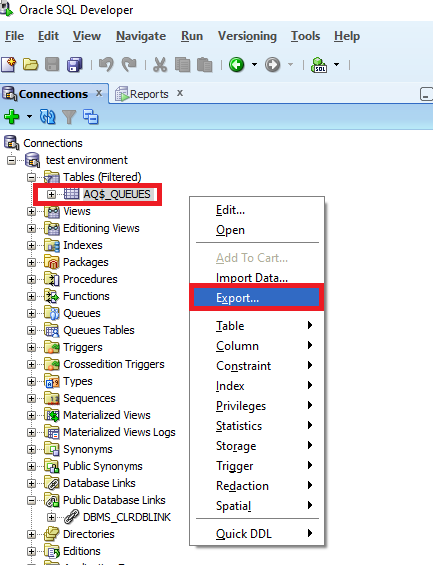Image resolution: width=433 pixels, height=565 pixels.
Task: Click the Open folder toolbar icon
Action: coord(31,65)
